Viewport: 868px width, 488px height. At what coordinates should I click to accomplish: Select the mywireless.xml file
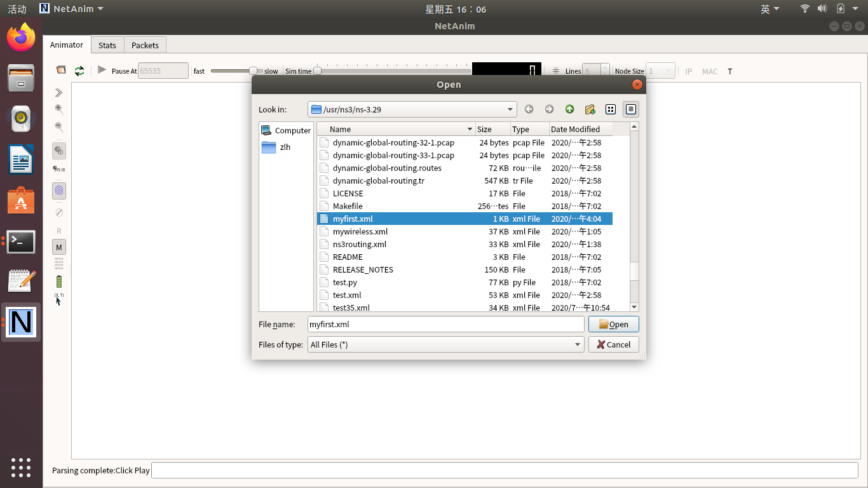(x=360, y=231)
